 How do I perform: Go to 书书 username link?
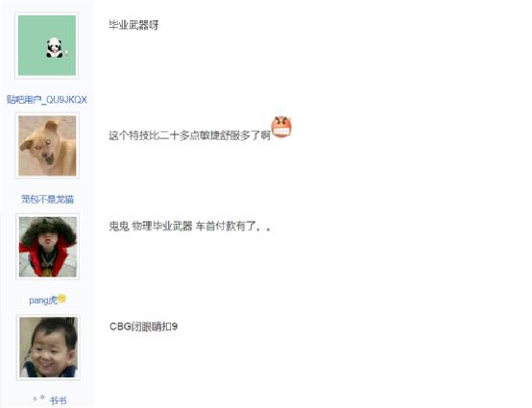pyautogui.click(x=58, y=401)
